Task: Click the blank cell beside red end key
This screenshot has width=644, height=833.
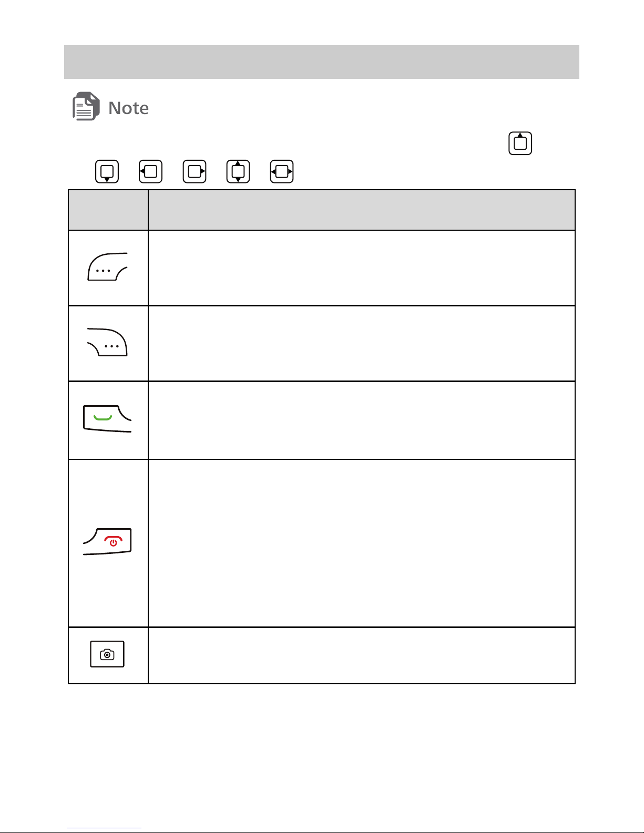Action: tap(362, 543)
